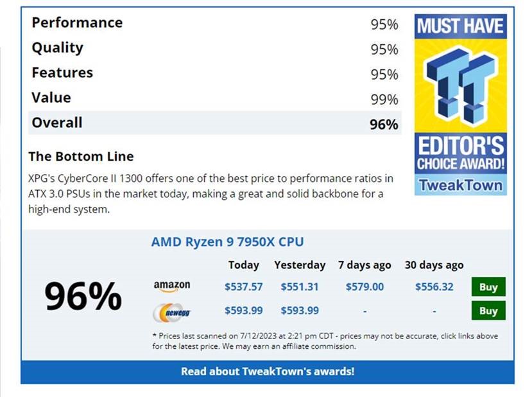
Task: Click the TweakTown TT cube logo
Action: [x=460, y=85]
